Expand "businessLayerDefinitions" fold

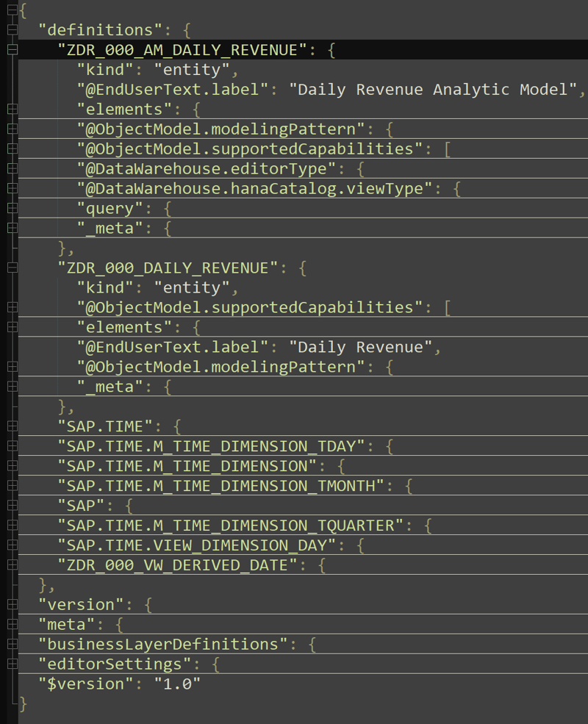[x=12, y=644]
